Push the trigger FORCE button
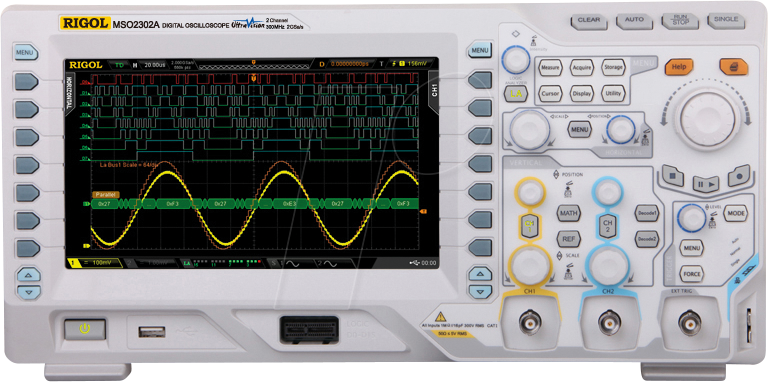768x382 pixels. point(692,274)
